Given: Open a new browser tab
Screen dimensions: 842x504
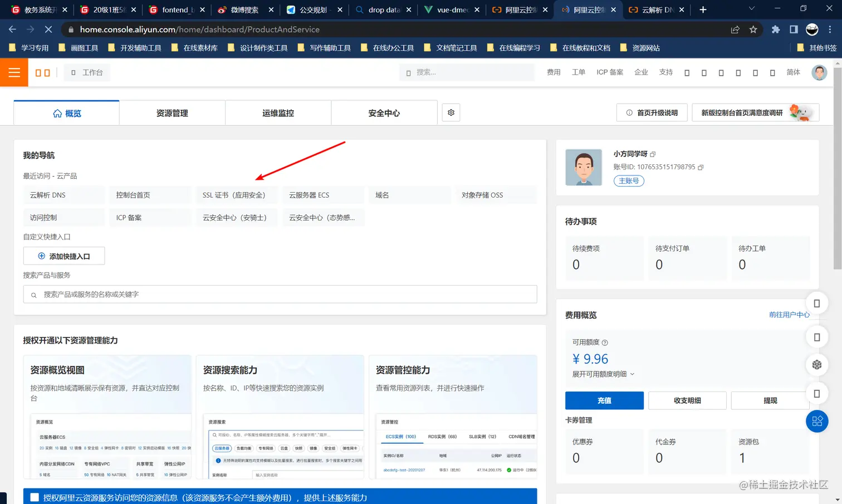Looking at the screenshot, I should pyautogui.click(x=703, y=9).
